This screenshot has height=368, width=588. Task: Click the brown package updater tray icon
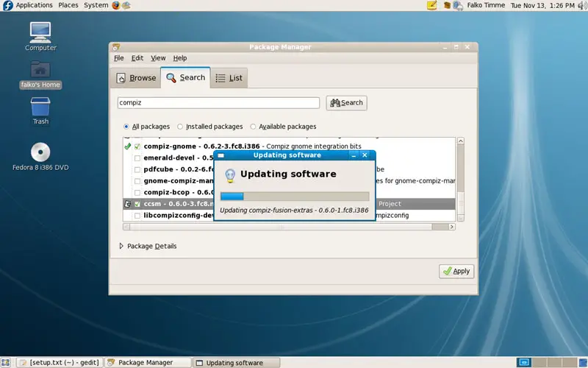[x=447, y=5]
